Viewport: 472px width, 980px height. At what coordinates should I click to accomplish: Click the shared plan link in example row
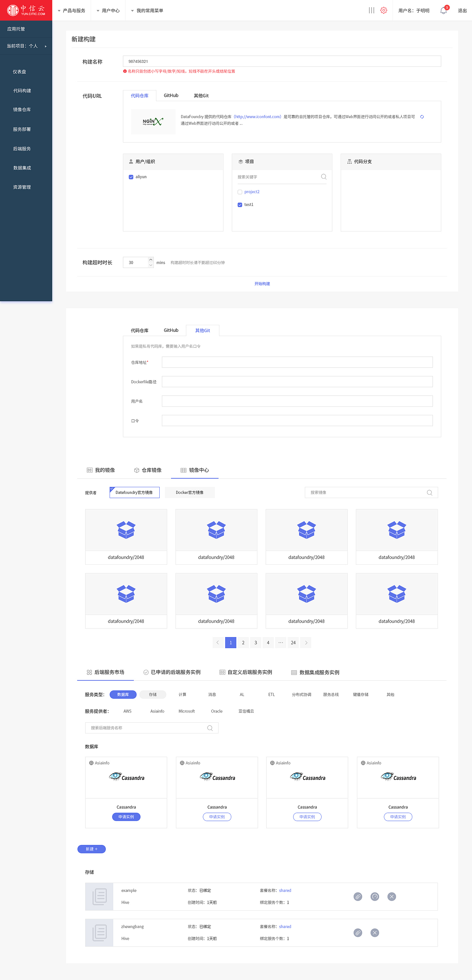(285, 890)
